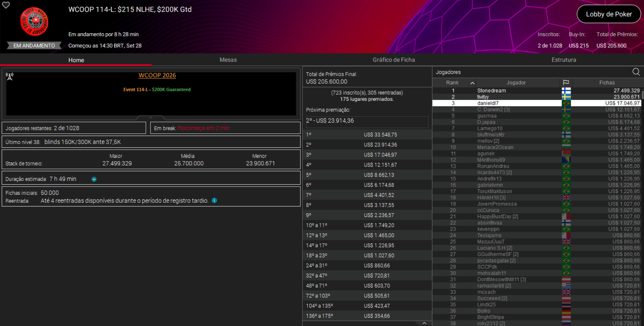Select player H4nkH1ll [3] row

(x=536, y=198)
